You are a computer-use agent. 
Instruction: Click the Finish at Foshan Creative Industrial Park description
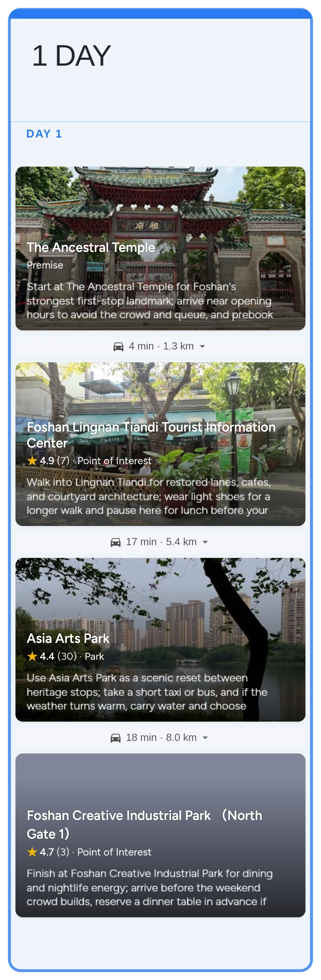(150, 888)
